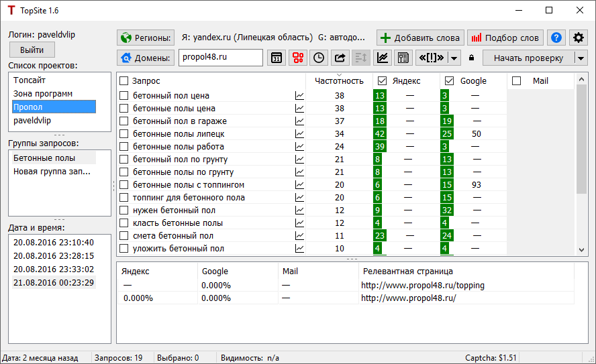
Task: Click the propol48.ru domain field
Action: [220, 57]
